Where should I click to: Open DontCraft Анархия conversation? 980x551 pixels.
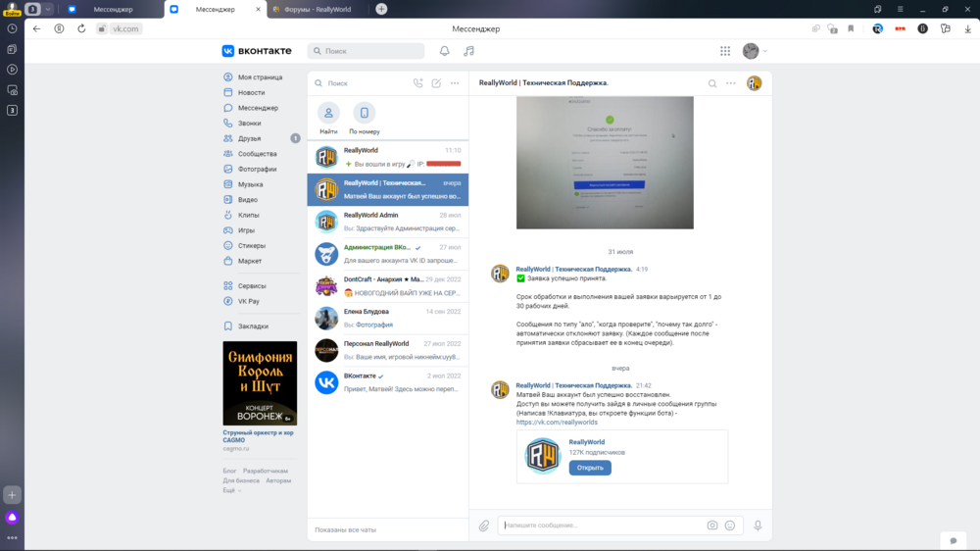387,286
